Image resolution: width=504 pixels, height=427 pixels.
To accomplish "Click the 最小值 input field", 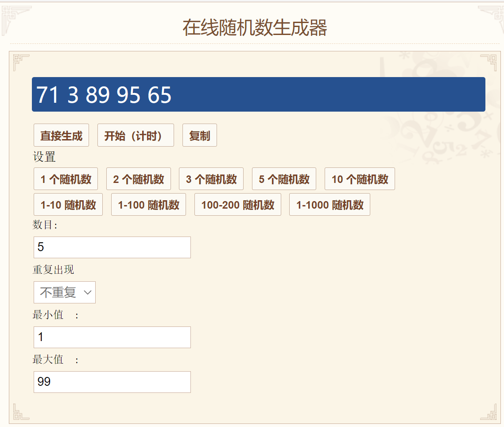I will [112, 337].
